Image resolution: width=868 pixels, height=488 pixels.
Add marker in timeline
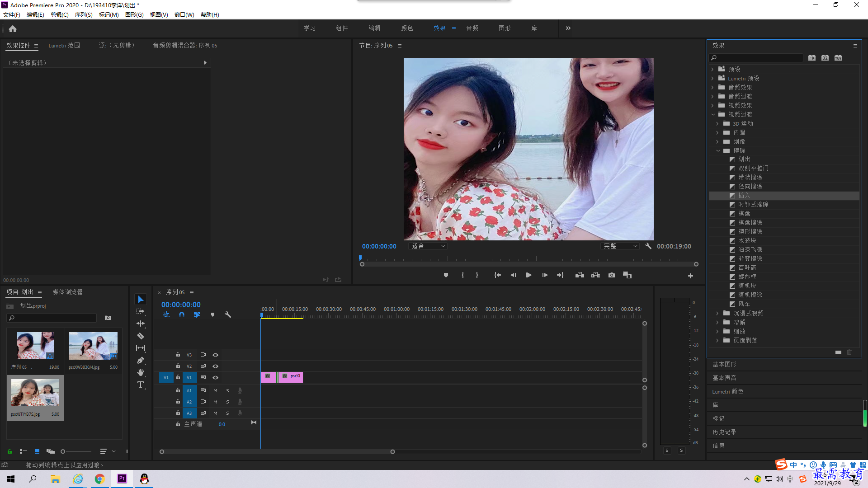[212, 314]
